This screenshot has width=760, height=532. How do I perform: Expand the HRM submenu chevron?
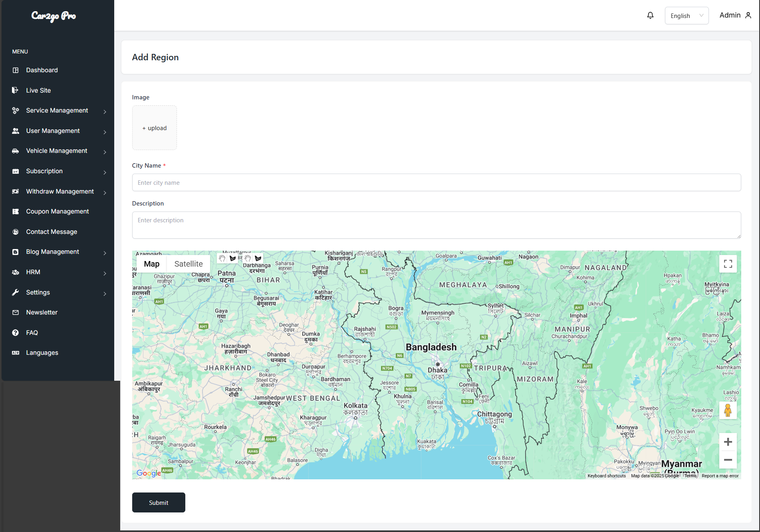point(105,273)
